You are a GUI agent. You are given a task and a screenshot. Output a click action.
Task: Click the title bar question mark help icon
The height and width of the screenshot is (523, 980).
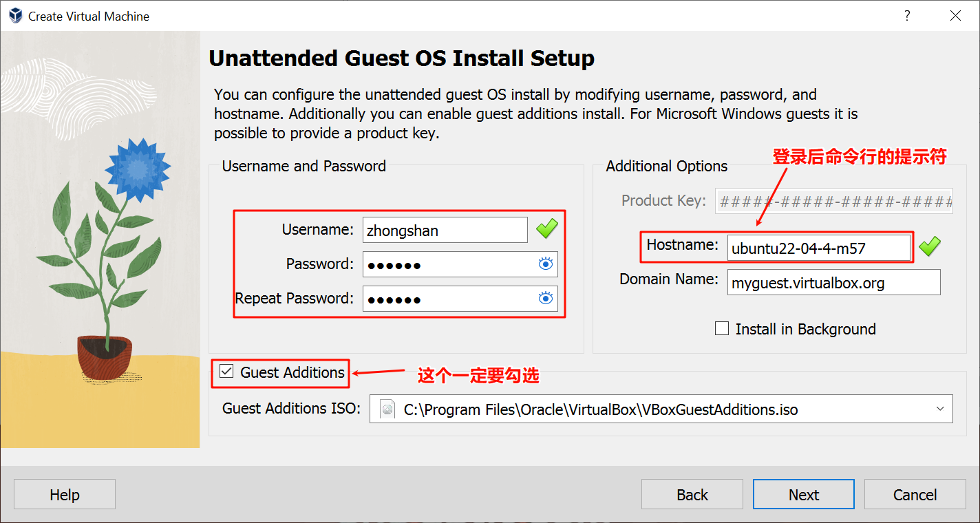pyautogui.click(x=907, y=16)
